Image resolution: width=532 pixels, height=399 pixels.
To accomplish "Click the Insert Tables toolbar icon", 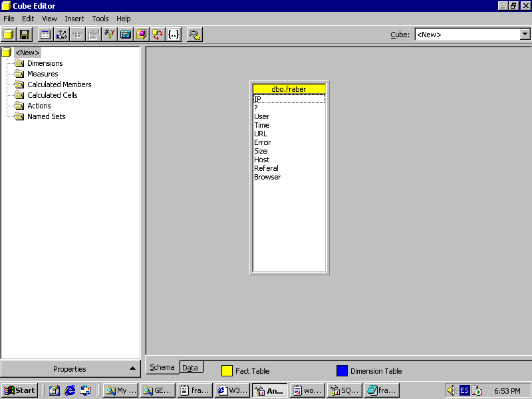I will (45, 34).
